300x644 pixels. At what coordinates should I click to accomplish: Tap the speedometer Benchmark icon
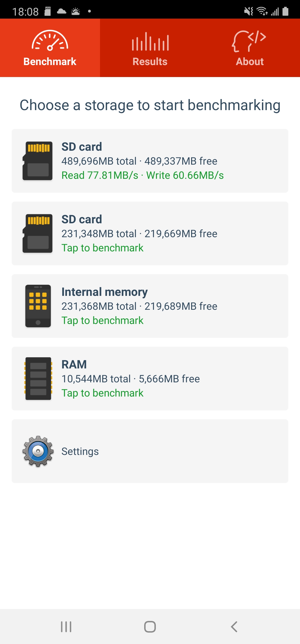(50, 41)
